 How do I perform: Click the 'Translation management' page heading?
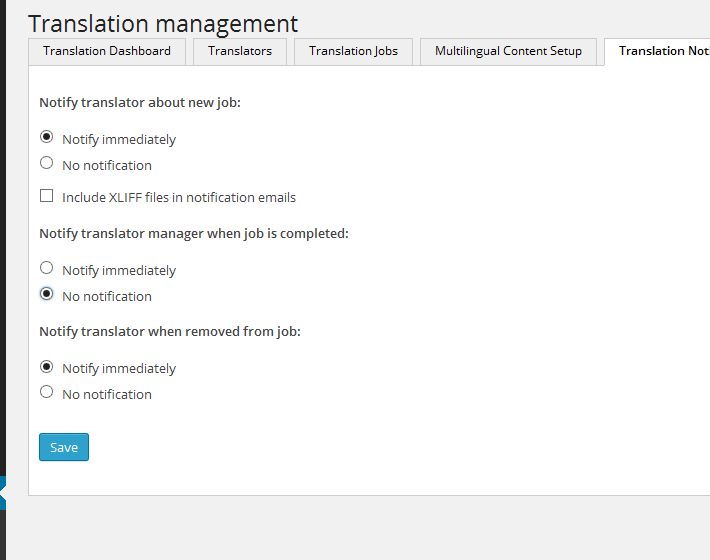(x=163, y=24)
